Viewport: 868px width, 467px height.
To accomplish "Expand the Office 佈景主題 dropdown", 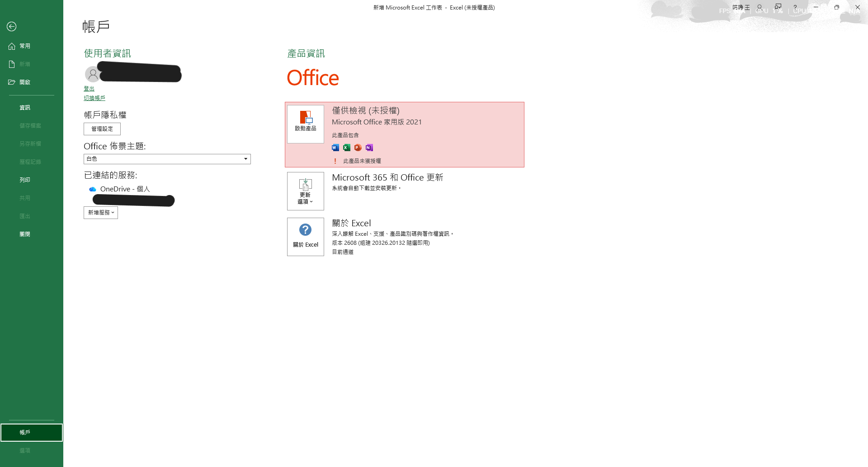I will [167, 159].
